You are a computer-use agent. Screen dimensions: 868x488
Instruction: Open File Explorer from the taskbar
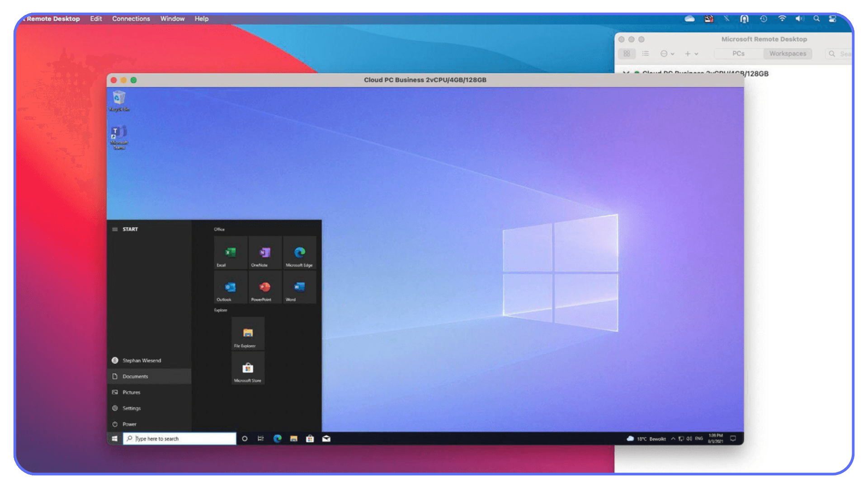294,439
